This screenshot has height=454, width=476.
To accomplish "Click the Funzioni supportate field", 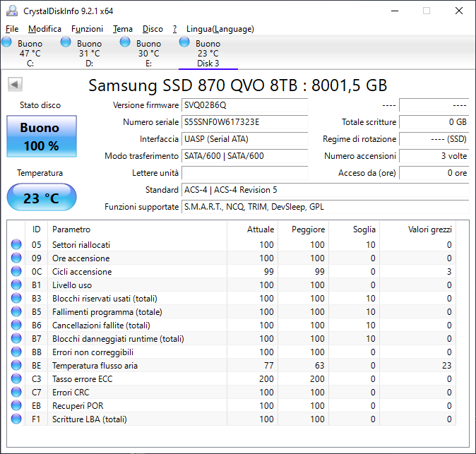I will [x=326, y=207].
